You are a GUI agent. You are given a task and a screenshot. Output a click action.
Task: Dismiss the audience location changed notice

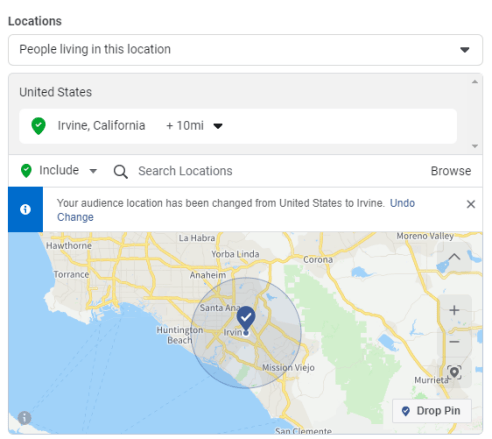pos(471,204)
